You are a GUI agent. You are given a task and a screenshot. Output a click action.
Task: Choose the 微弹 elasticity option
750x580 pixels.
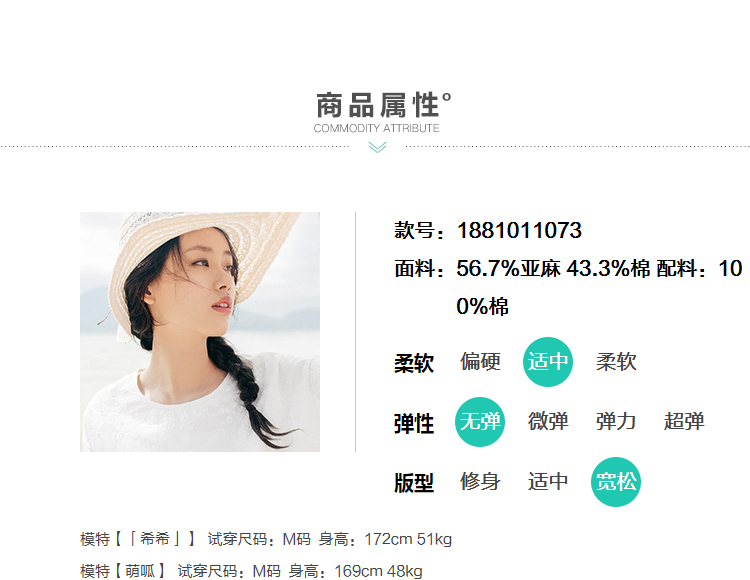tap(548, 422)
